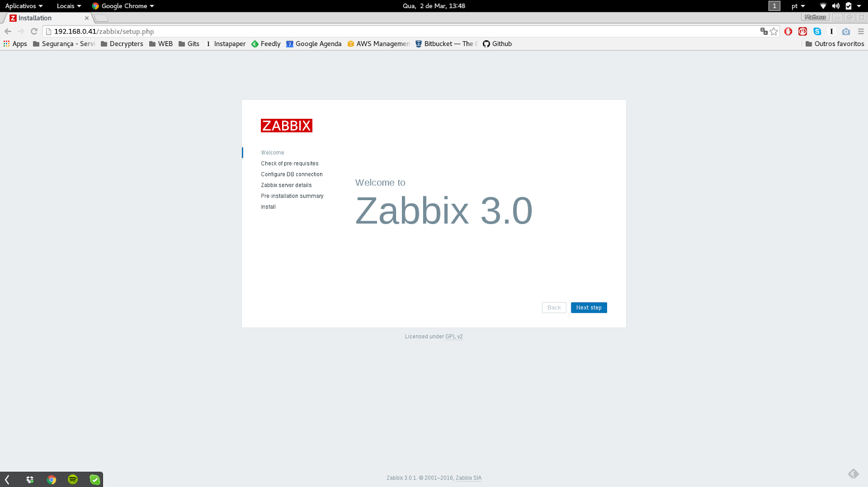Click the Skype extension icon
This screenshot has width=868, height=487.
(817, 31)
